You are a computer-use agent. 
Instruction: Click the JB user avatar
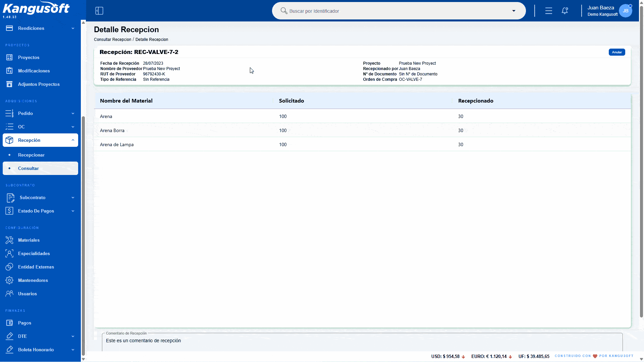626,11
